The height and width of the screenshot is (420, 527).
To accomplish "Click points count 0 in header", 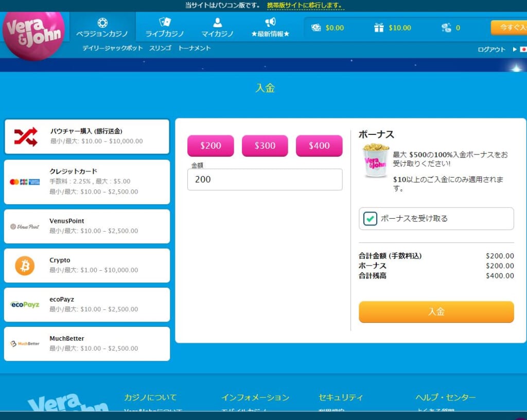I will (458, 28).
